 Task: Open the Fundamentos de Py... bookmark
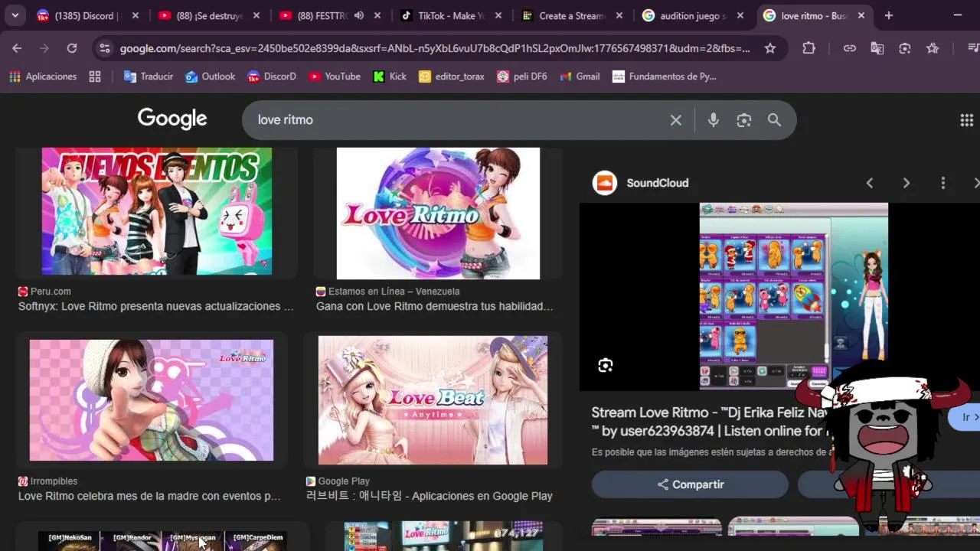[x=665, y=77]
